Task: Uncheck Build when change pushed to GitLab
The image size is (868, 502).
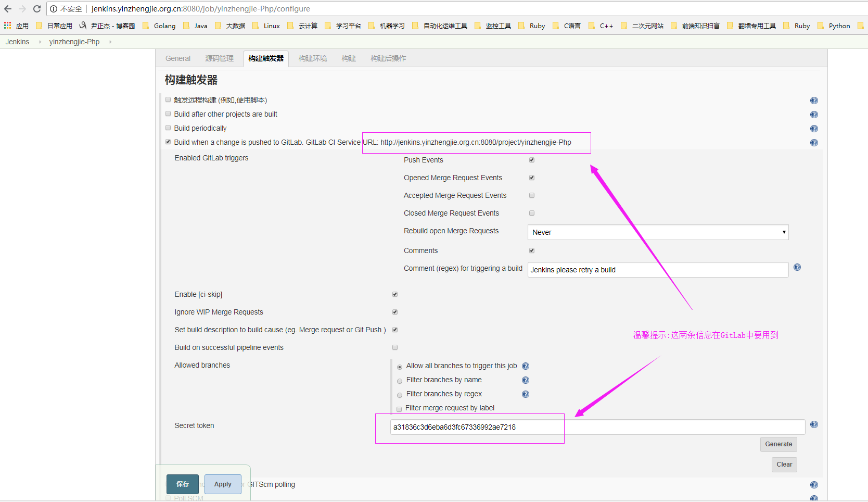Action: coord(168,142)
